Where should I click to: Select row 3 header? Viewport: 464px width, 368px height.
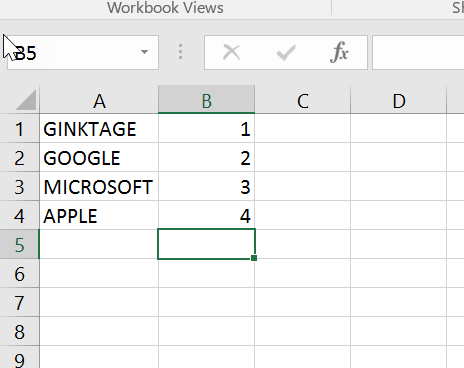19,187
